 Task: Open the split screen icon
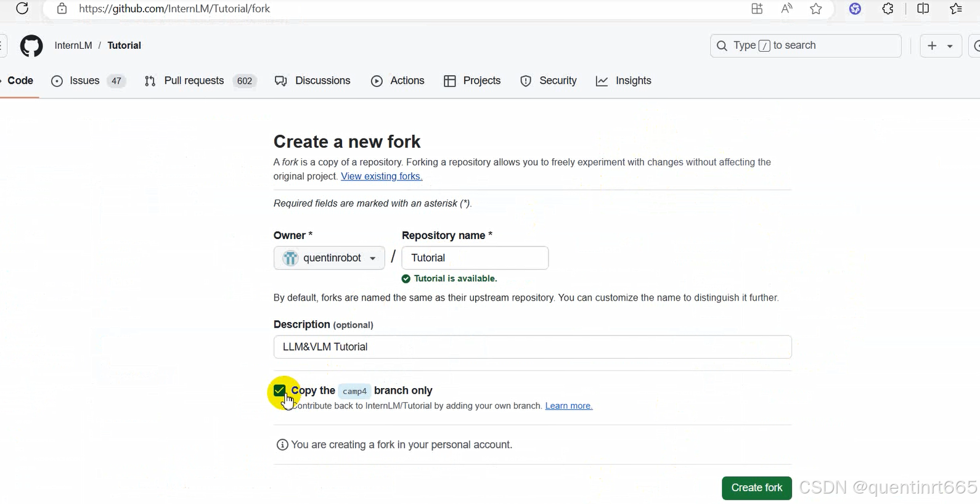(923, 9)
